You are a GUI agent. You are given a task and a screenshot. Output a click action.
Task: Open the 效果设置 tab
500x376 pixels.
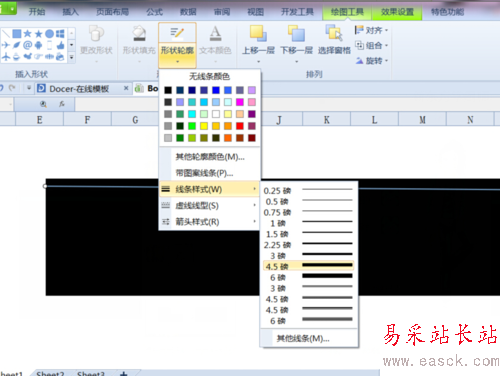397,12
